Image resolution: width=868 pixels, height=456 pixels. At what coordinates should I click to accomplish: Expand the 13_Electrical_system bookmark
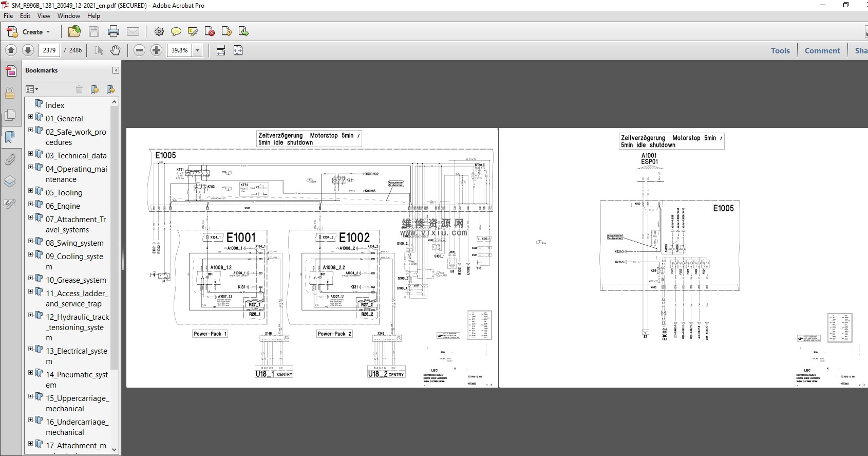[30, 349]
